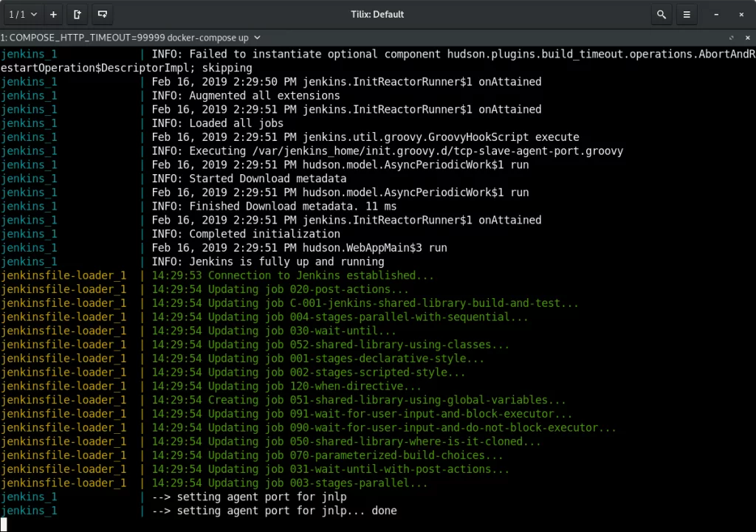Open the find in terminal search icon
Viewport: 756px width, 532px height.
tap(661, 15)
